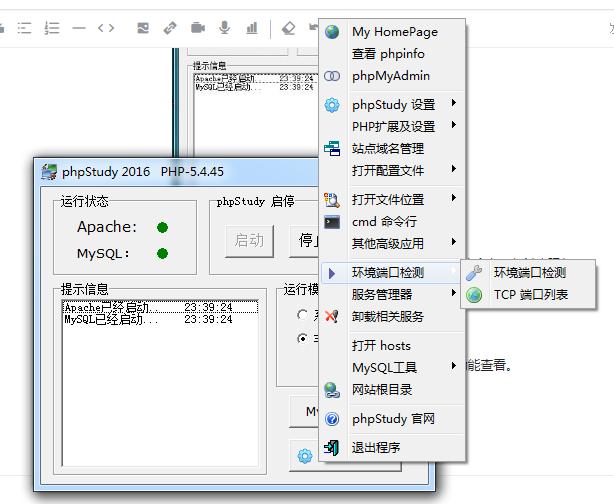Click the wrench icon for 环境端口检测 submenu
Screen dimensions: 614x504
474,273
